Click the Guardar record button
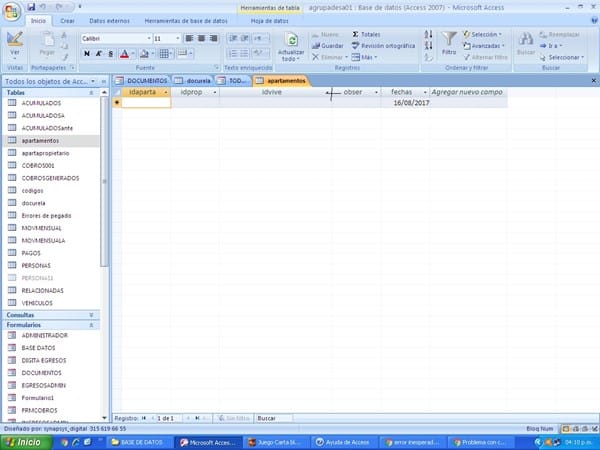600x450 pixels. coord(328,46)
